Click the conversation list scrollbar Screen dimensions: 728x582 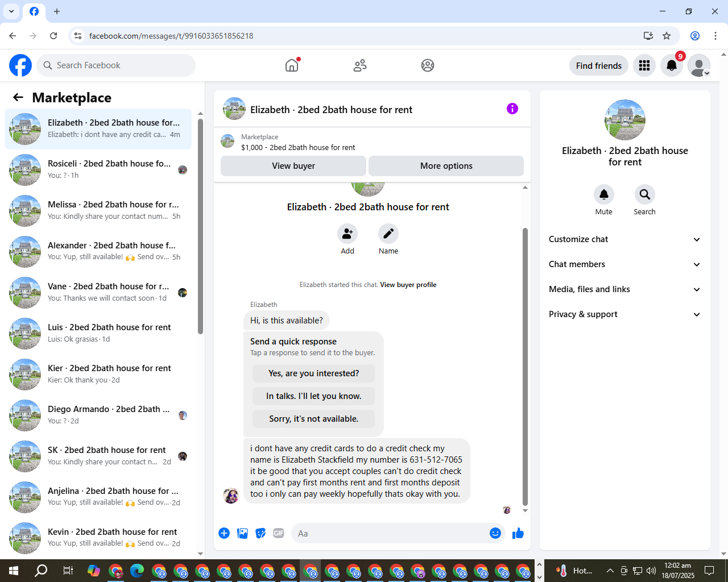(x=200, y=227)
